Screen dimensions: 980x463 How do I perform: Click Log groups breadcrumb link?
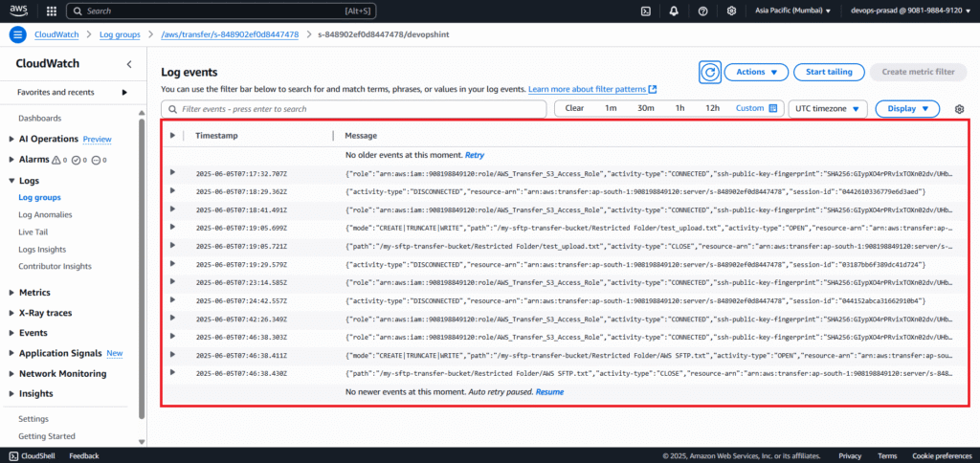point(120,34)
